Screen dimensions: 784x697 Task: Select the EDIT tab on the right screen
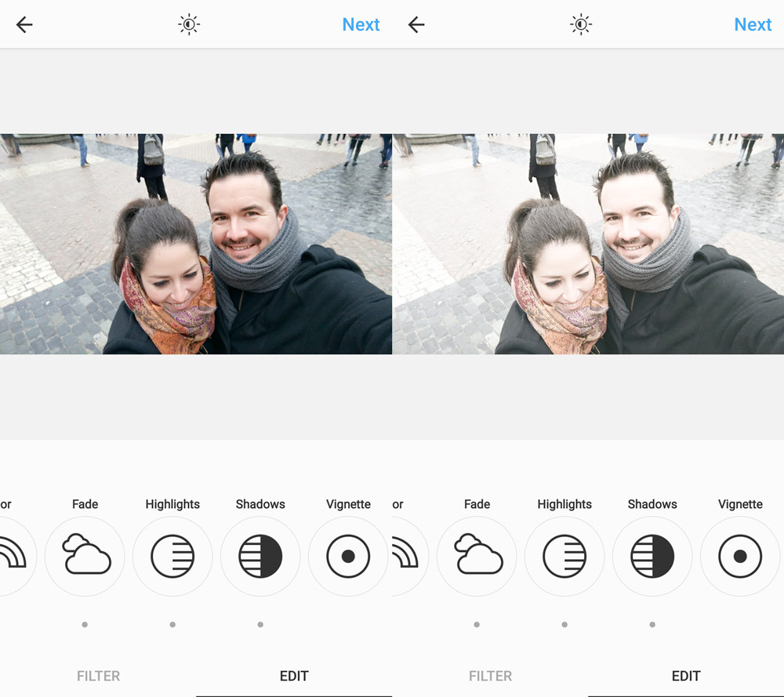point(686,676)
